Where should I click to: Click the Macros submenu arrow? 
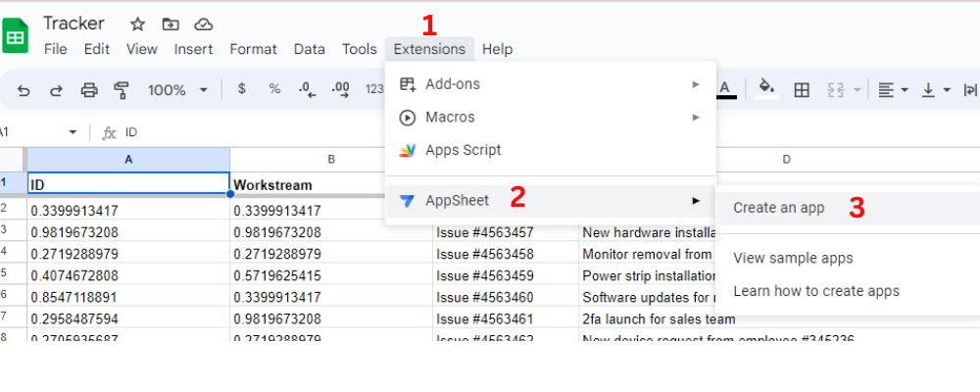click(696, 117)
